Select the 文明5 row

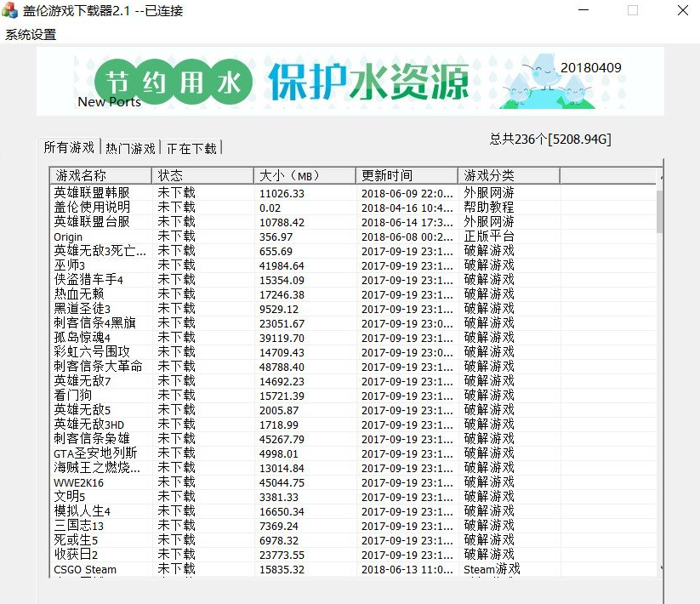(x=353, y=497)
